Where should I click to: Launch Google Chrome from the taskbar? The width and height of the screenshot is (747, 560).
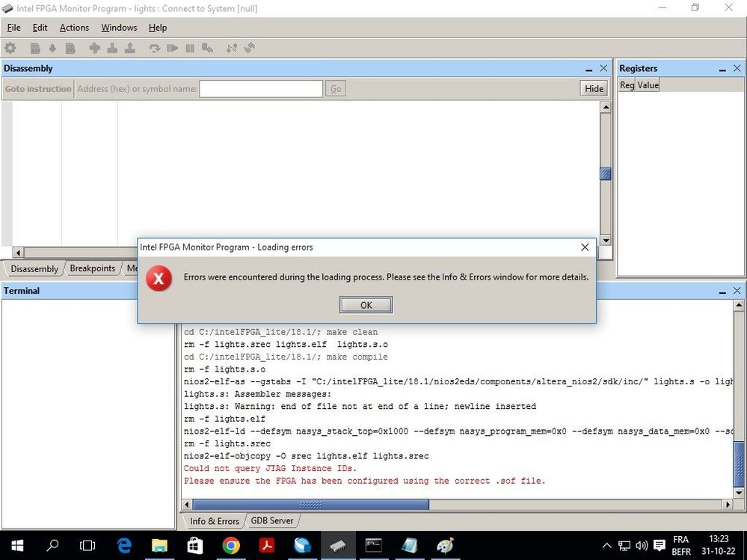[x=231, y=546]
